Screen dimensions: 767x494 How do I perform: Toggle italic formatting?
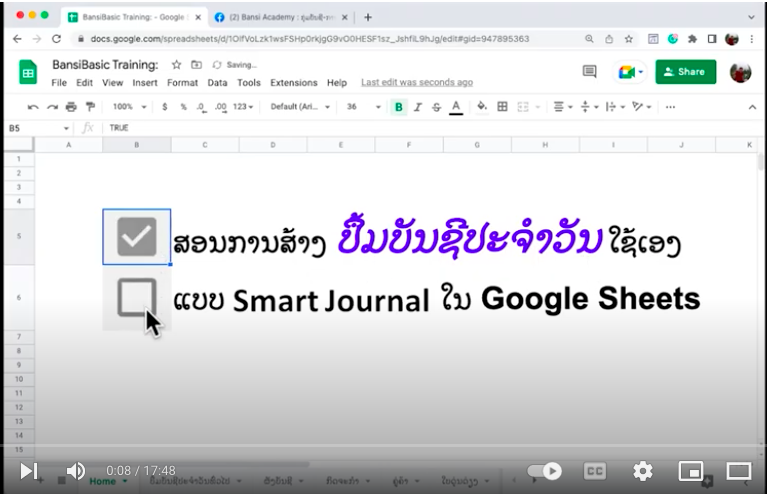click(418, 107)
